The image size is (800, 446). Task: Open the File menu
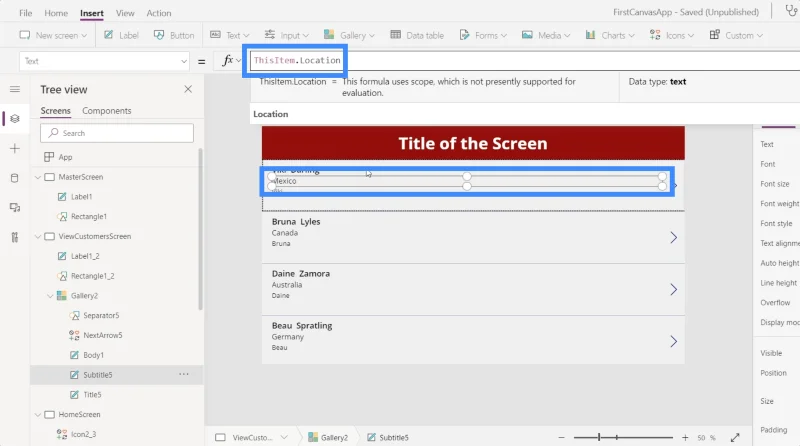click(x=26, y=13)
